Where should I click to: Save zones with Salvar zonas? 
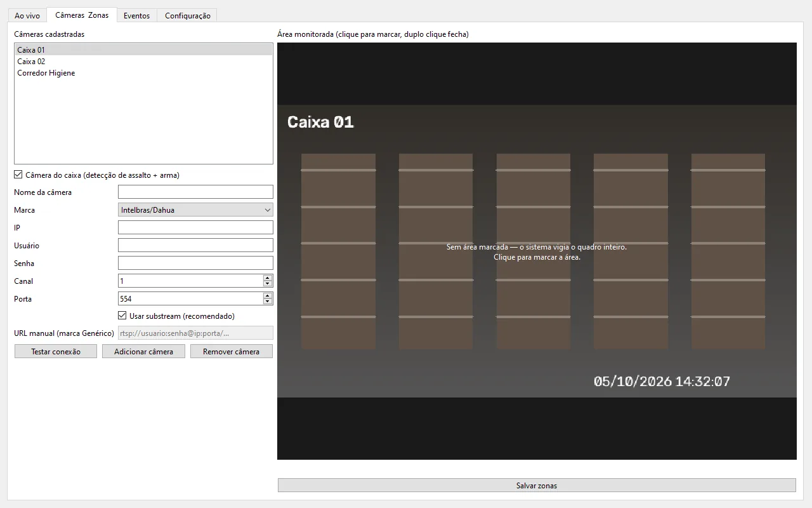click(537, 485)
